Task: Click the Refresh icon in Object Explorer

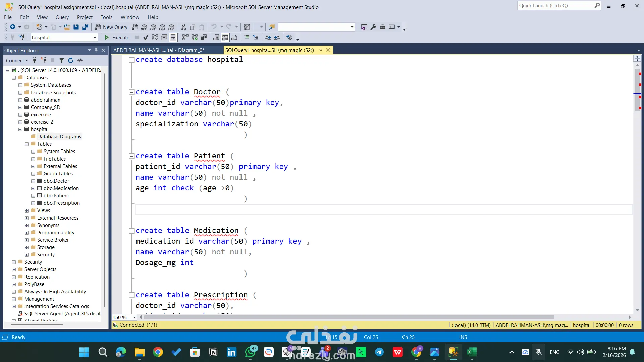Action: pos(71,60)
